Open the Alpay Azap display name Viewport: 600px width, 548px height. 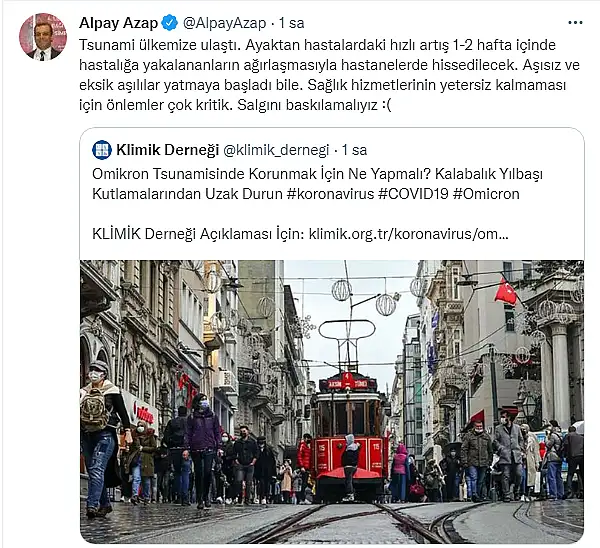[118, 23]
